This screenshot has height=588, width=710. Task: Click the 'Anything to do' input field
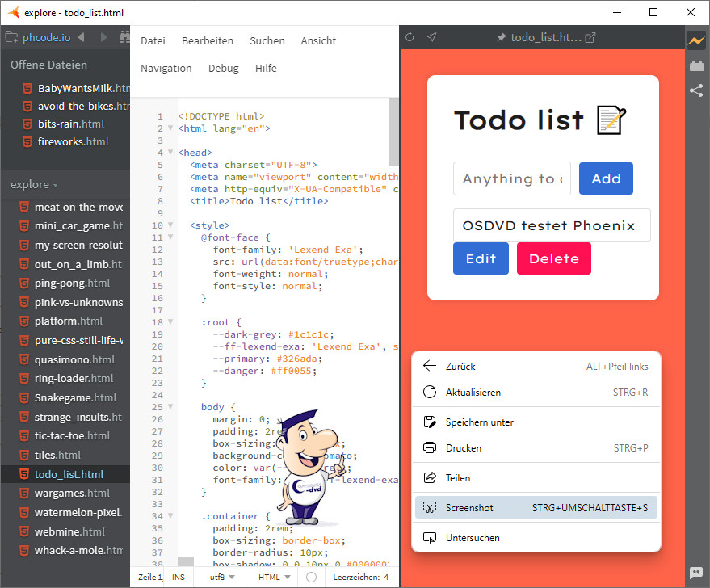(x=511, y=179)
